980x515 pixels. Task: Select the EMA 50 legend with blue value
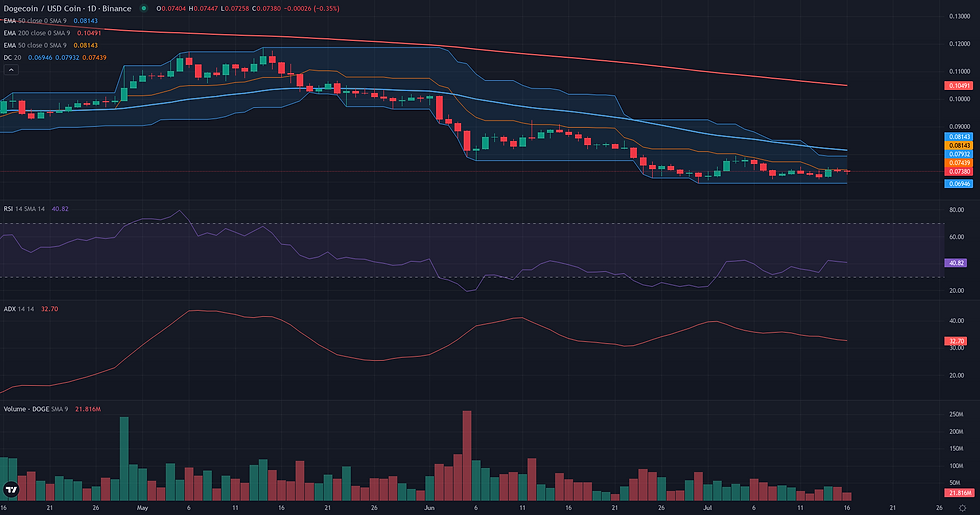pos(51,21)
